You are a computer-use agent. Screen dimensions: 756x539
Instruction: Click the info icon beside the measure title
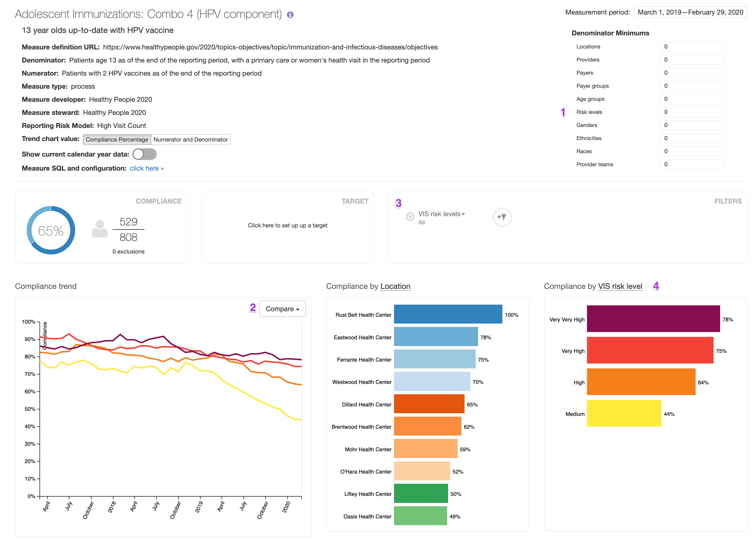click(x=290, y=15)
